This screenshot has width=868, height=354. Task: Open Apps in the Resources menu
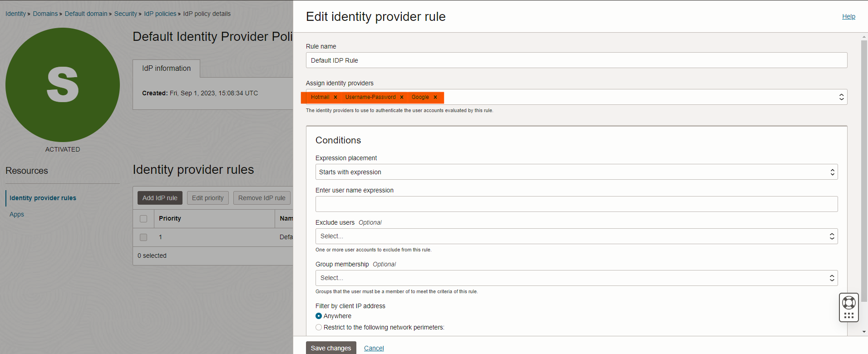17,214
